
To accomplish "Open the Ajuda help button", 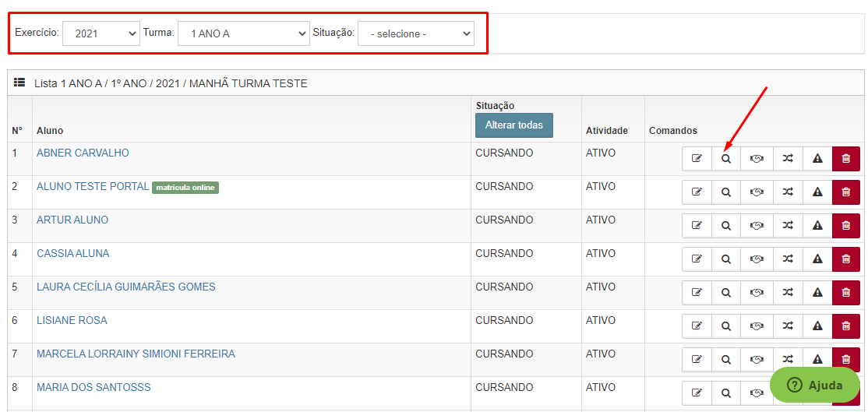I will (x=815, y=386).
